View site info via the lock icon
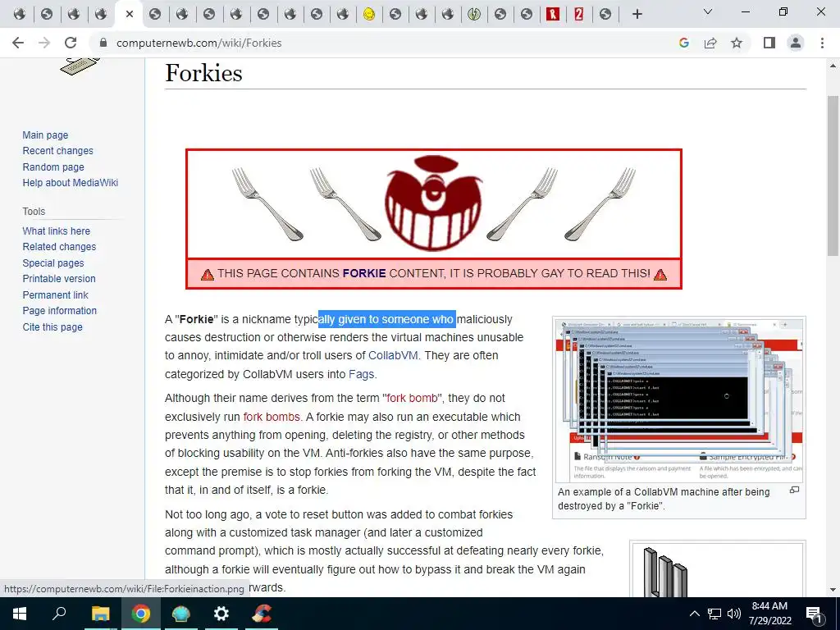The width and height of the screenshot is (840, 630). 104,43
